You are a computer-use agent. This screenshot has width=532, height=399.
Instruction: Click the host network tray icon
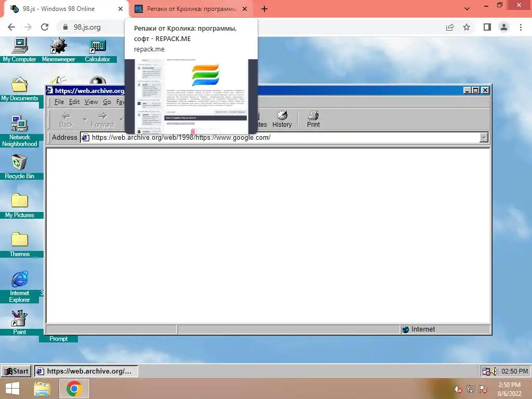tap(471, 389)
